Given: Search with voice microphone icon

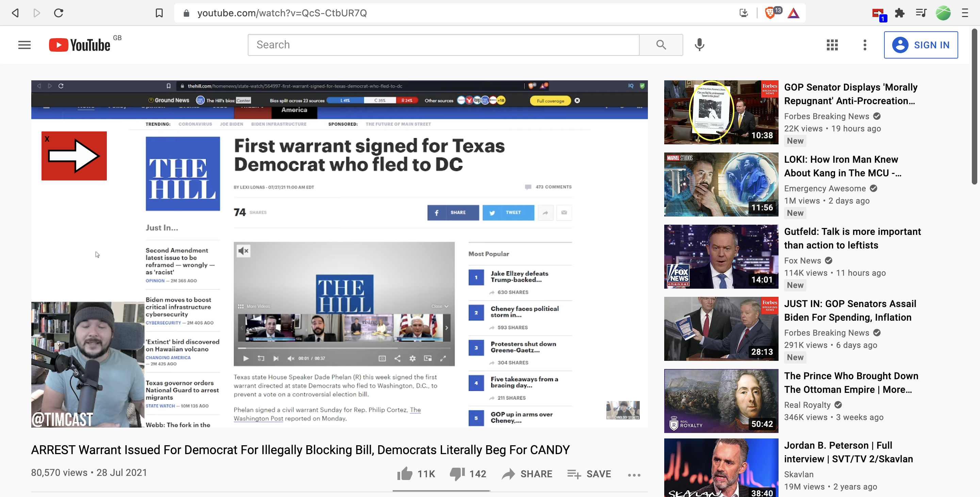Looking at the screenshot, I should point(699,45).
